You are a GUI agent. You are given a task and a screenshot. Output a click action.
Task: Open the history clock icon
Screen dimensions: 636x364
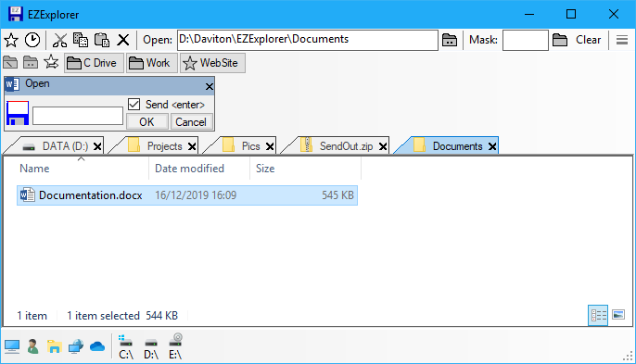(32, 40)
